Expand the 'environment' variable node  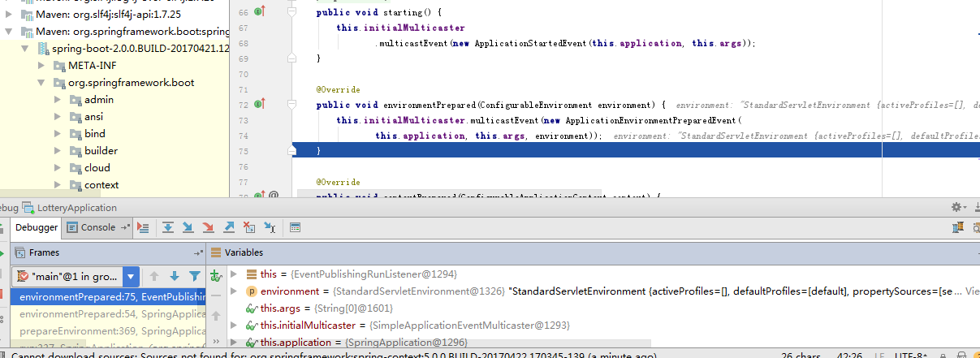(x=235, y=291)
